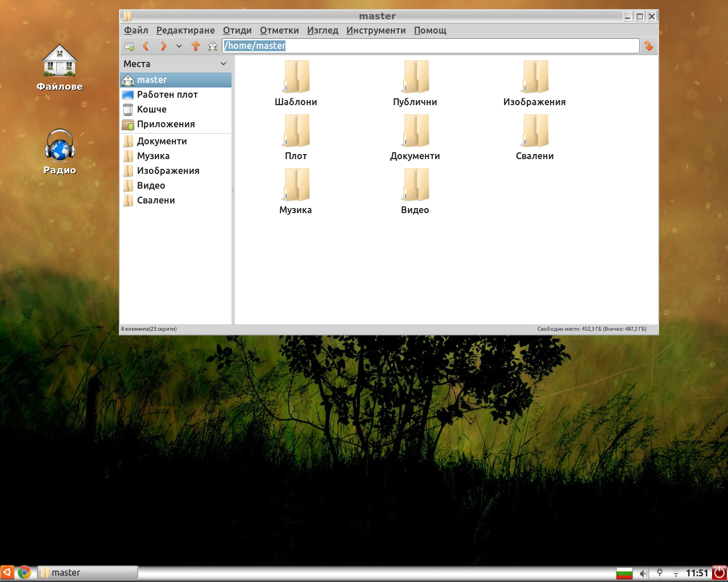Image resolution: width=728 pixels, height=582 pixels.
Task: Go to parent folder with up arrow
Action: coord(196,46)
